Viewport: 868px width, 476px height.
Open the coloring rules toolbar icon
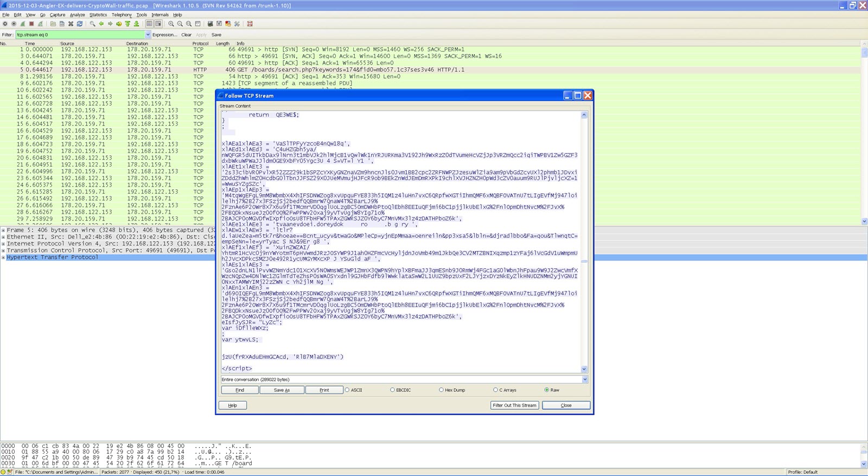coord(228,24)
